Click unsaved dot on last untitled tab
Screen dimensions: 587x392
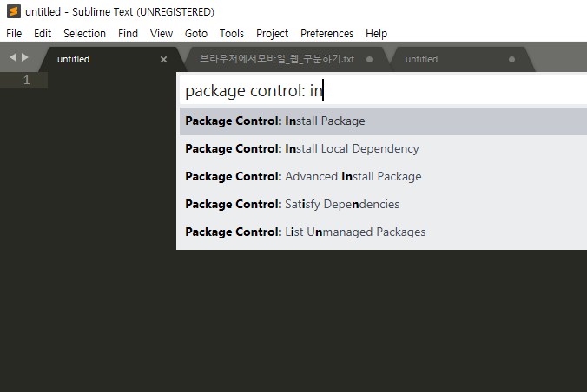512,60
